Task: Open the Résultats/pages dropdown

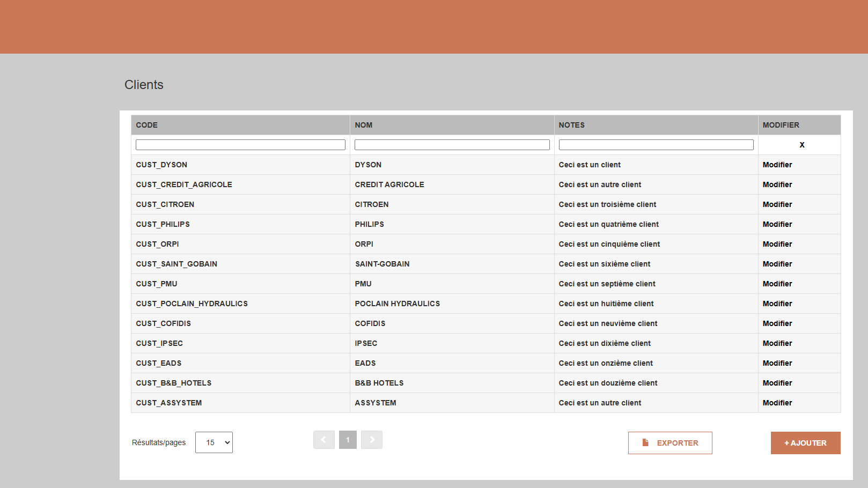Action: (x=214, y=442)
